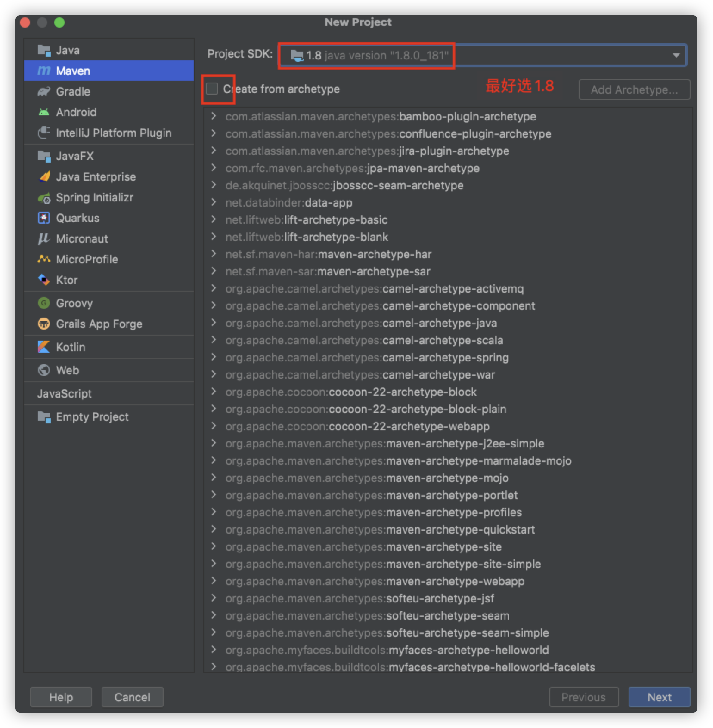This screenshot has height=728, width=713.
Task: Select jbosscc-seam-archetype row
Action: [x=448, y=185]
